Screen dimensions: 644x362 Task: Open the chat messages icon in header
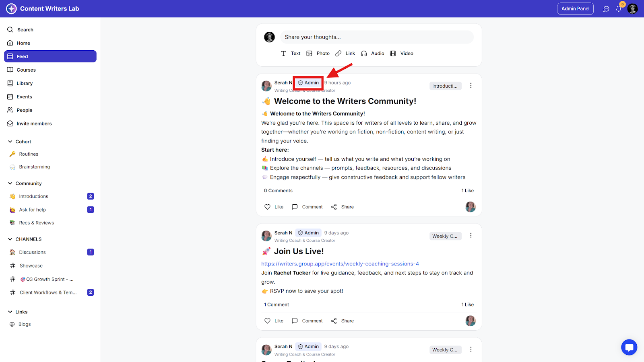606,9
